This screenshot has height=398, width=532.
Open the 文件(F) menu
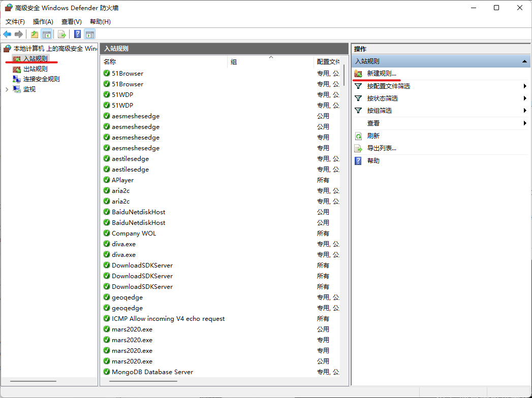tap(15, 22)
